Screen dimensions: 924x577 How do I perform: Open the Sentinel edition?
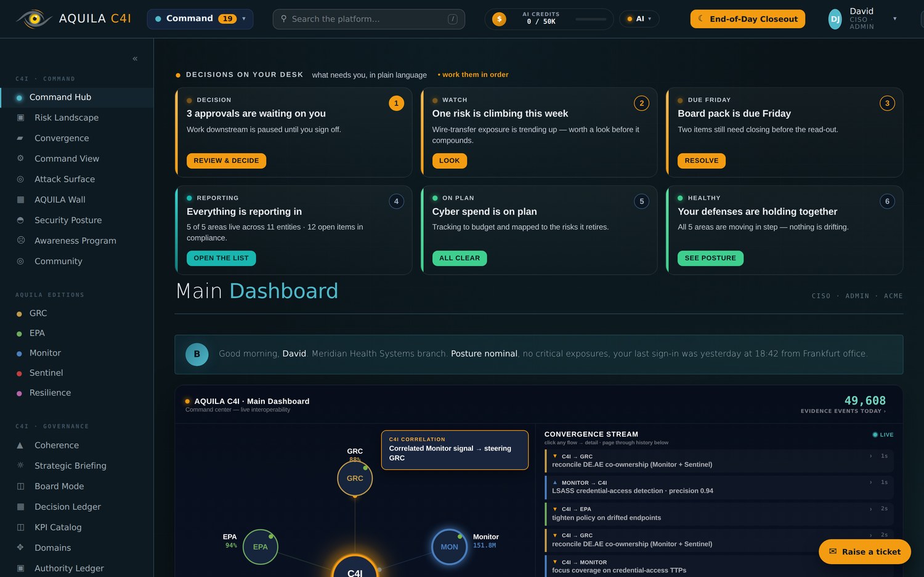(46, 373)
